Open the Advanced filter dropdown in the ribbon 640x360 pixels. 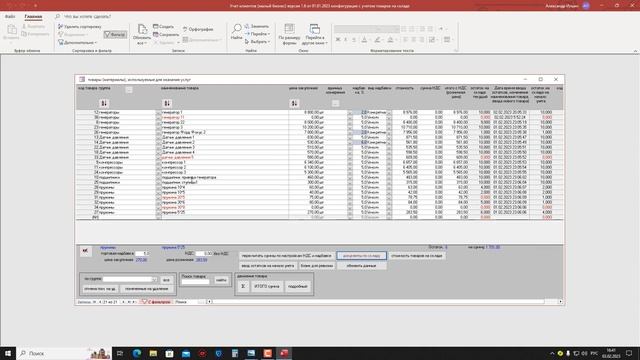coord(77,42)
